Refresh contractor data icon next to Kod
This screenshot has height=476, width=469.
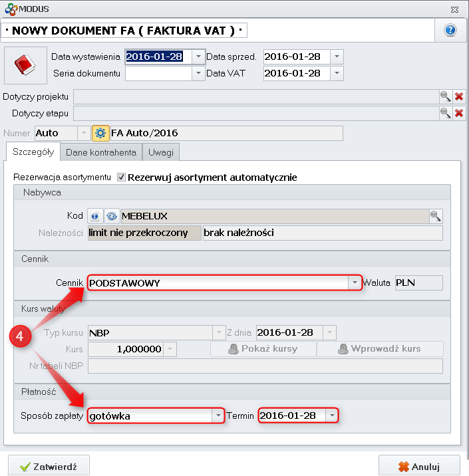coord(112,216)
